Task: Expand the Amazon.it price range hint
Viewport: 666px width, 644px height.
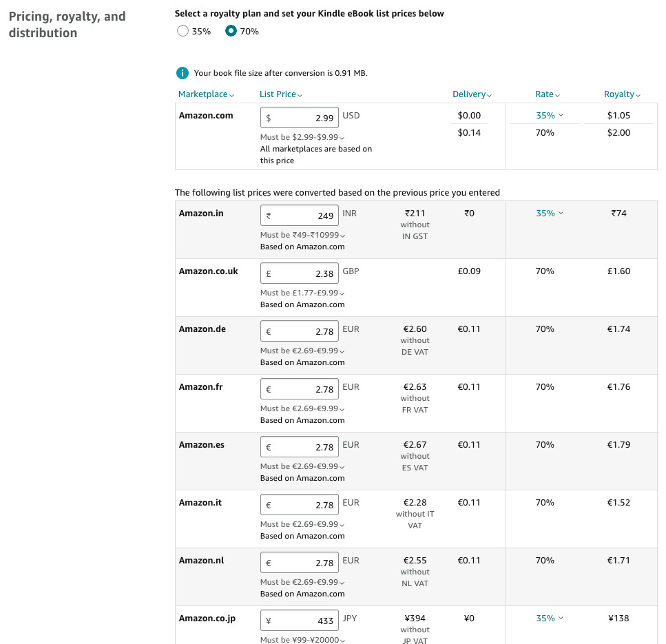Action: [302, 523]
